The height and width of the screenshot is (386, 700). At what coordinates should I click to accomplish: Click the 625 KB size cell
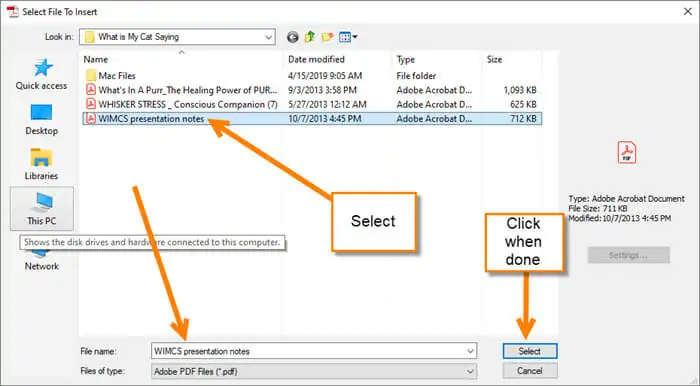tap(523, 104)
